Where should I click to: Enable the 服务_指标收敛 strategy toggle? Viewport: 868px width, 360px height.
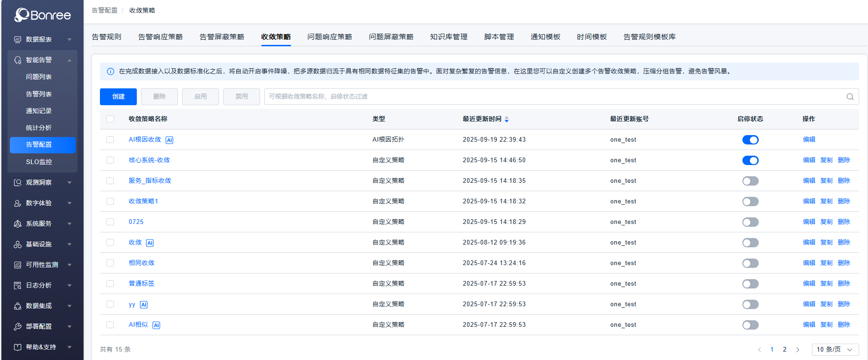coord(750,181)
